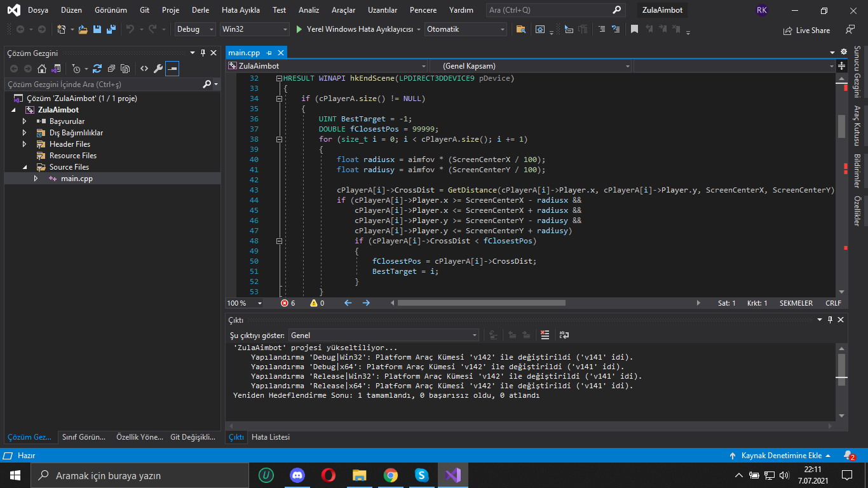868x488 pixels.
Task: Expand the Başvurular node
Action: pyautogui.click(x=24, y=121)
